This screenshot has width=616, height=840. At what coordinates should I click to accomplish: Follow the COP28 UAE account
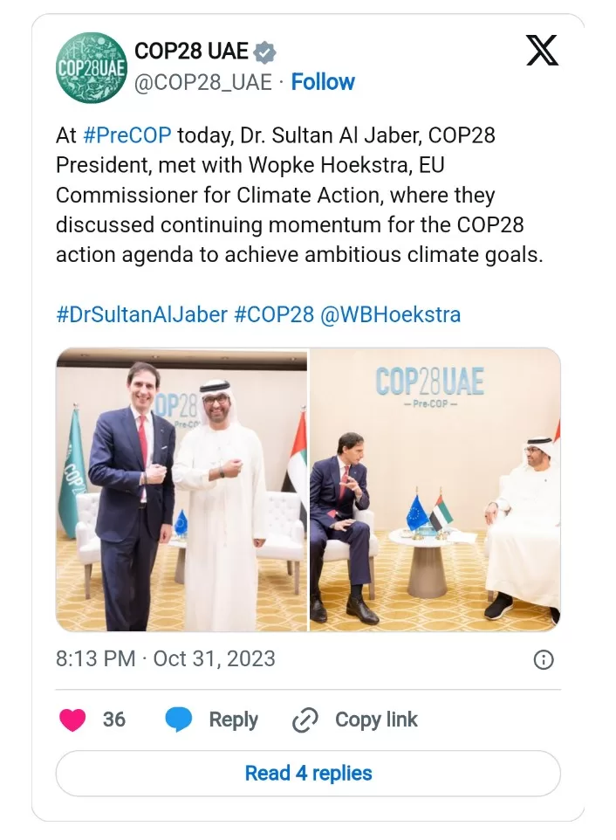pos(323,82)
